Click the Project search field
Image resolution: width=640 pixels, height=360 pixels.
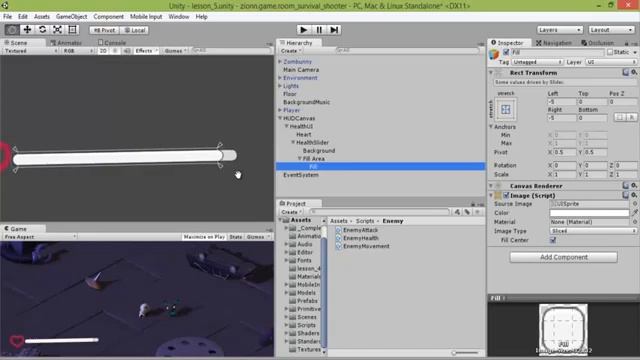point(379,212)
